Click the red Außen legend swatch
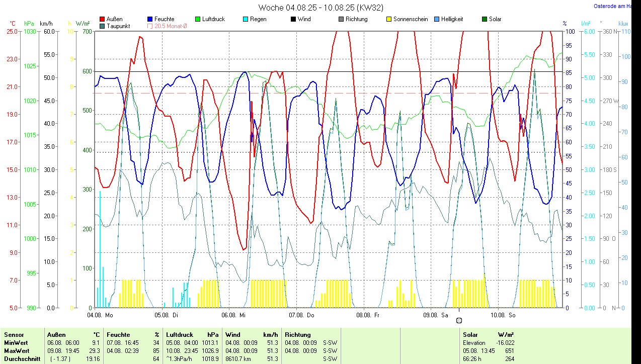 [x=103, y=20]
